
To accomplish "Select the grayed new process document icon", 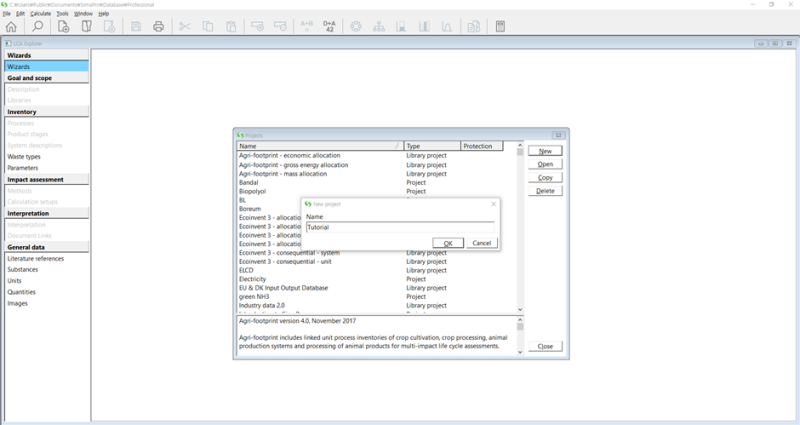I will tap(110, 27).
